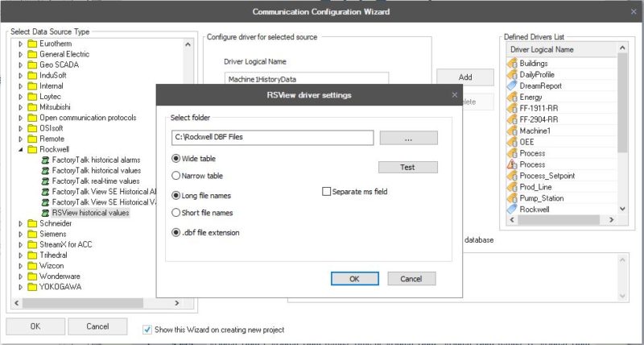The height and width of the screenshot is (345, 644).
Task: Expand the Schneider tree node
Action: (x=21, y=223)
